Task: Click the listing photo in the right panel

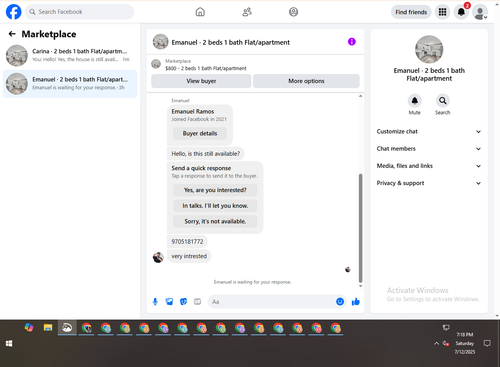Action: point(429,49)
